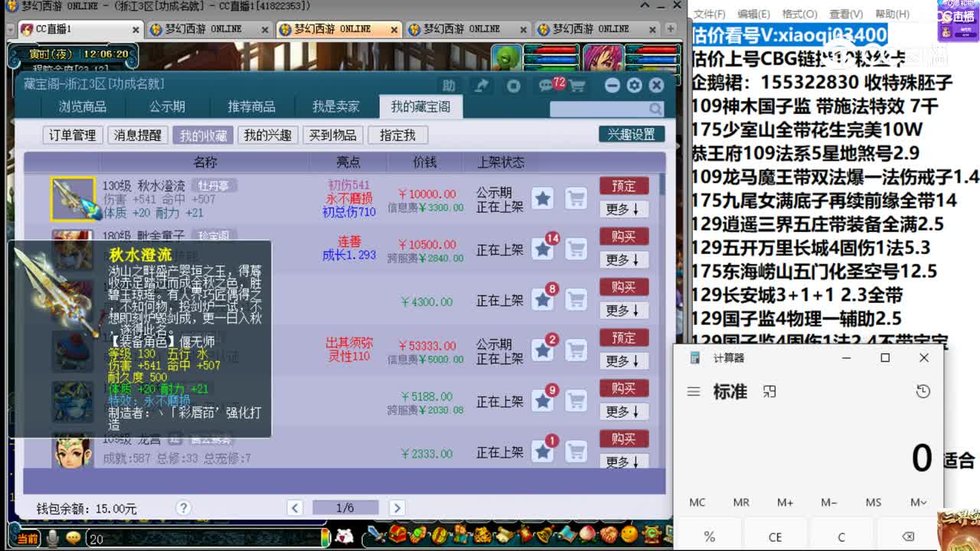Toggle the microphone in game bottom bar

pos(53,539)
